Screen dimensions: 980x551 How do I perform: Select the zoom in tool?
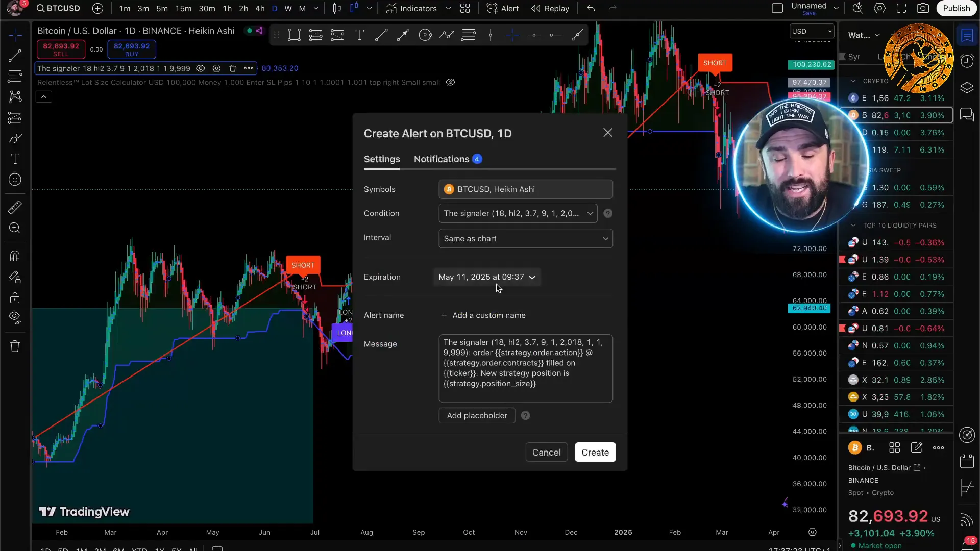(x=15, y=228)
